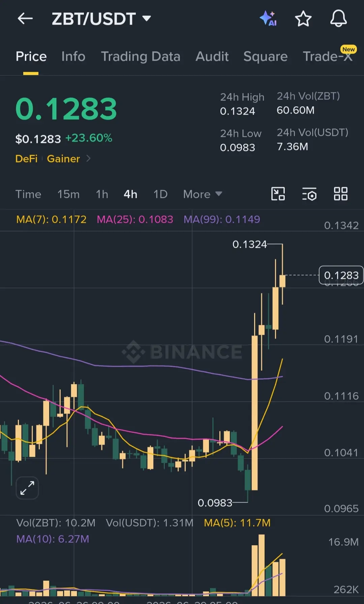Tap the 24h Vol(USDT) 7.36M value
This screenshot has width=364, height=604.
[292, 147]
